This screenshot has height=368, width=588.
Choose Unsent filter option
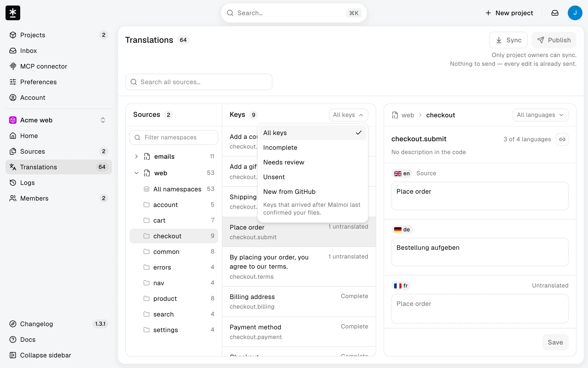312,177
